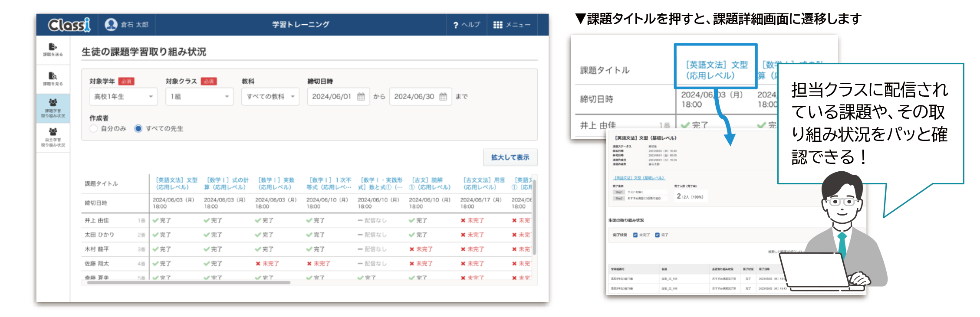
Task: Open task link [数学Ⅰ・実践形式] 数と式①
Action: (380, 183)
